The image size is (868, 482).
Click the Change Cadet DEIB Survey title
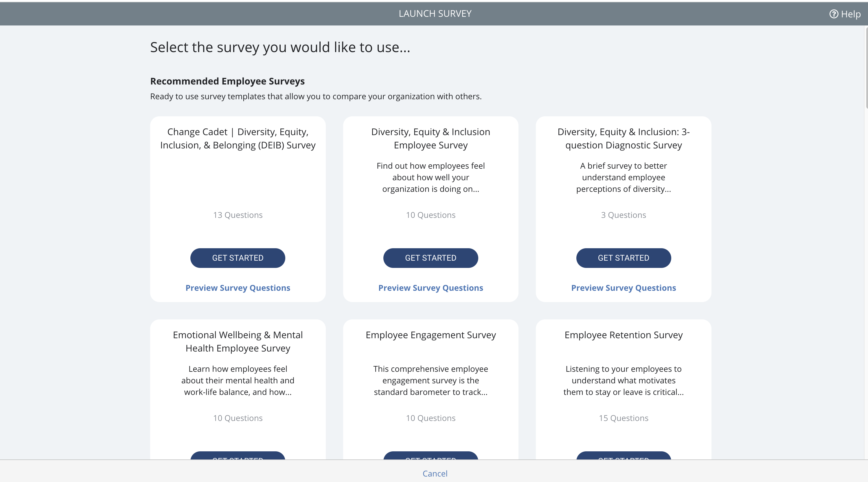point(238,138)
